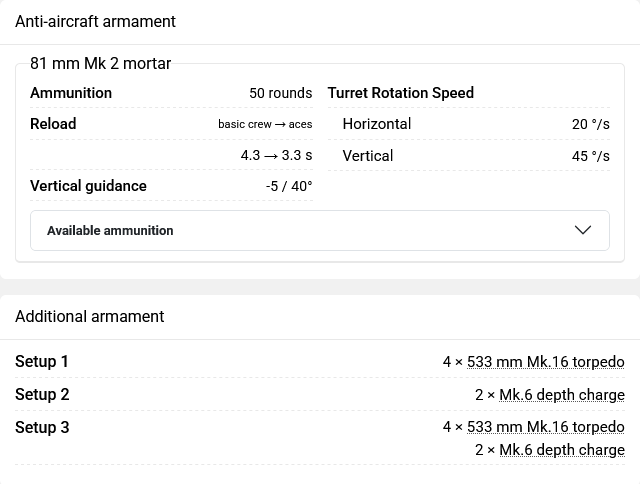Click the Setup 3 row label
Image resolution: width=640 pixels, height=484 pixels.
(x=42, y=428)
